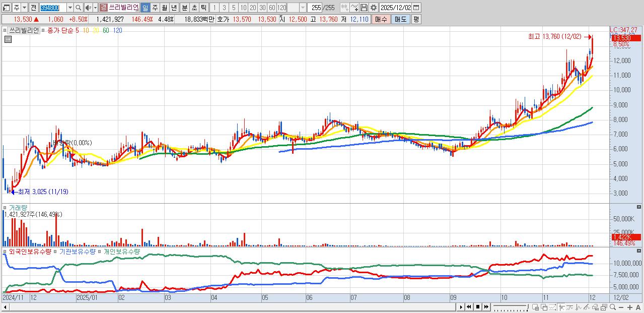Viewport: 644px width, 313px height.
Task: Click the 평 button in quote bar
Action: tap(416, 19)
